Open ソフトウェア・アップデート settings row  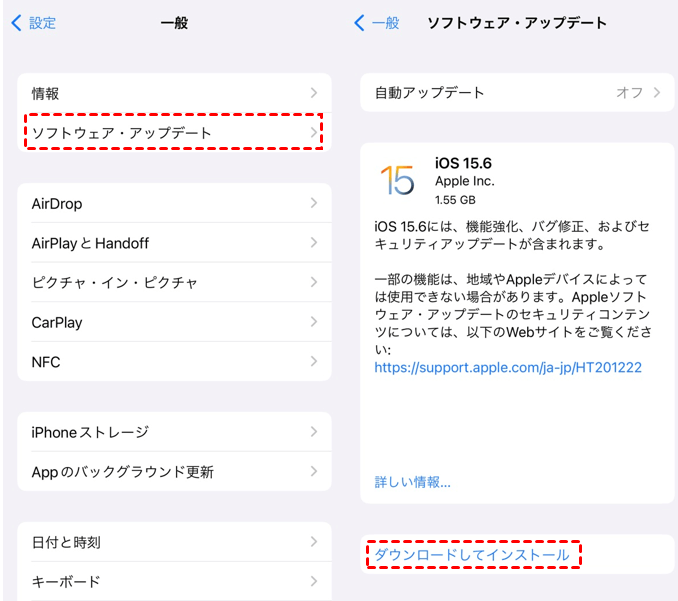(174, 132)
